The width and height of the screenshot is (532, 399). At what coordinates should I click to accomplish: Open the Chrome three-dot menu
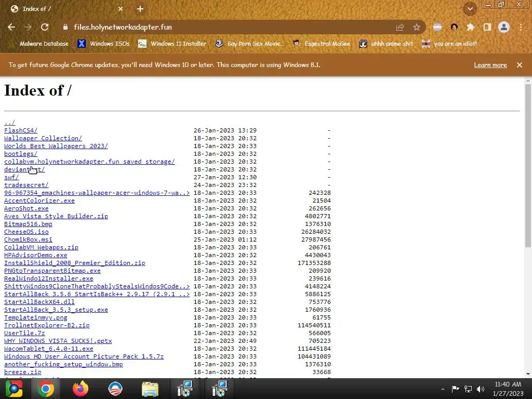click(521, 27)
